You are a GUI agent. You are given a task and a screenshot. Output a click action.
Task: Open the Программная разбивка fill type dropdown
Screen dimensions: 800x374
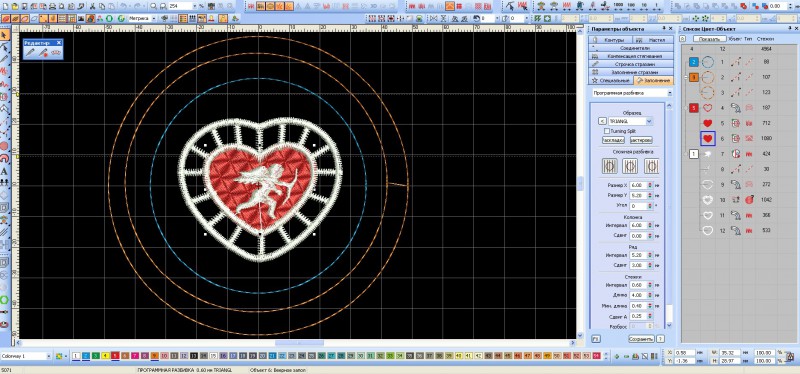(632, 93)
